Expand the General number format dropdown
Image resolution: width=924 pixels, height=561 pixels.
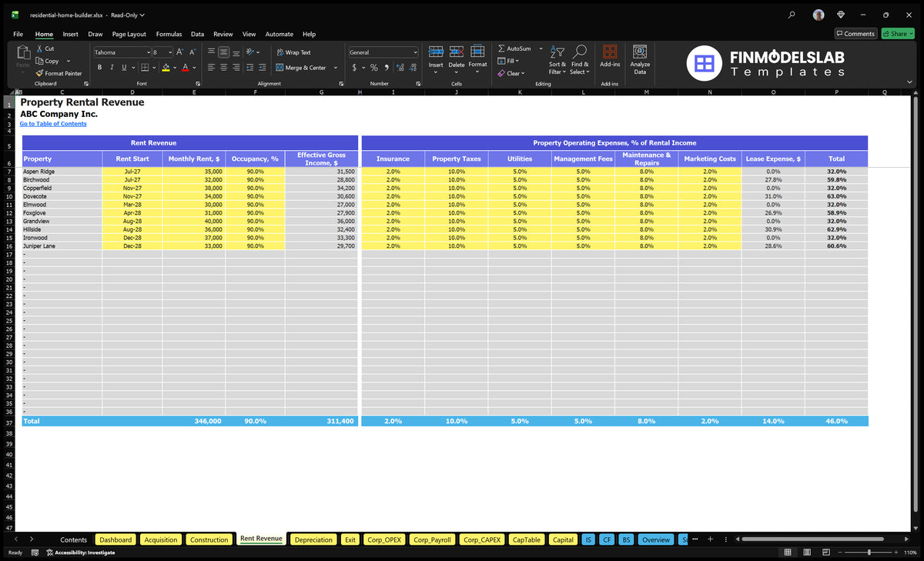point(415,52)
